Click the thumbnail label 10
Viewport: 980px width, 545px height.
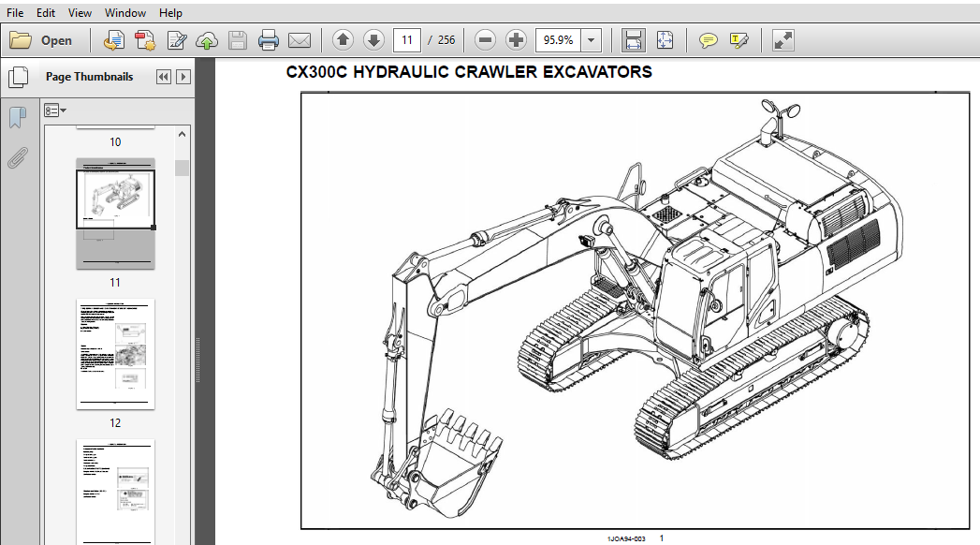(115, 142)
